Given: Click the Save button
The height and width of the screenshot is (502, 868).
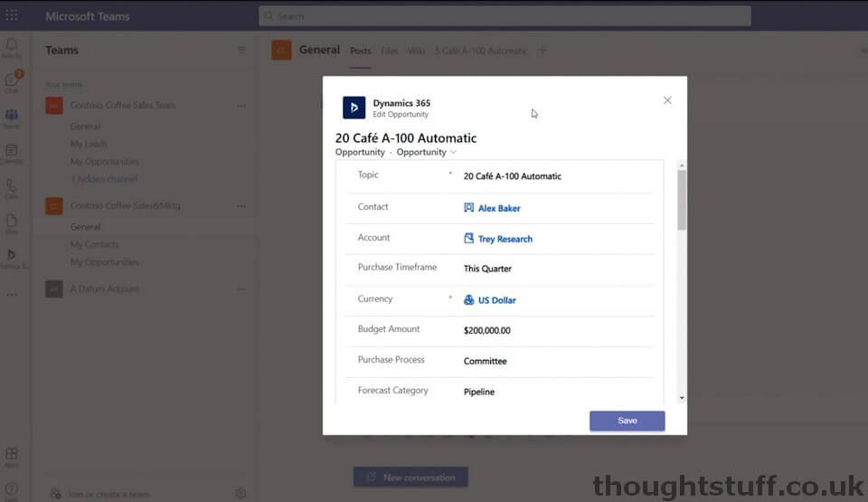Looking at the screenshot, I should coord(627,421).
